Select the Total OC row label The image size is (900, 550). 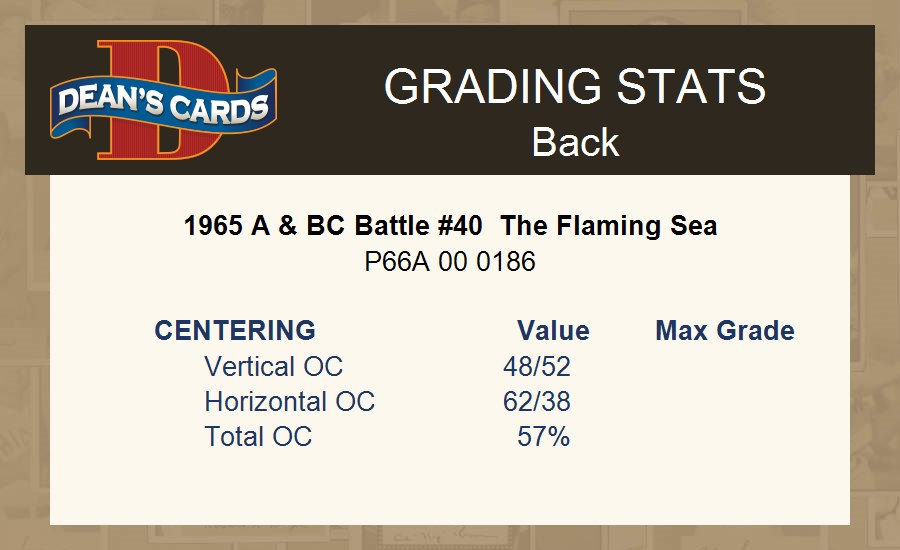coord(258,437)
